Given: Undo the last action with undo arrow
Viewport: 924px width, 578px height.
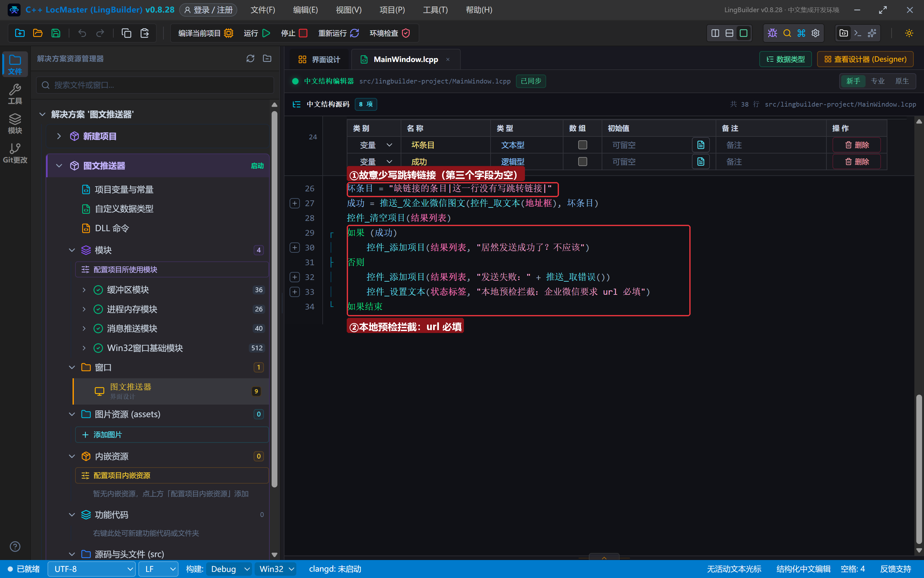Looking at the screenshot, I should tap(82, 33).
